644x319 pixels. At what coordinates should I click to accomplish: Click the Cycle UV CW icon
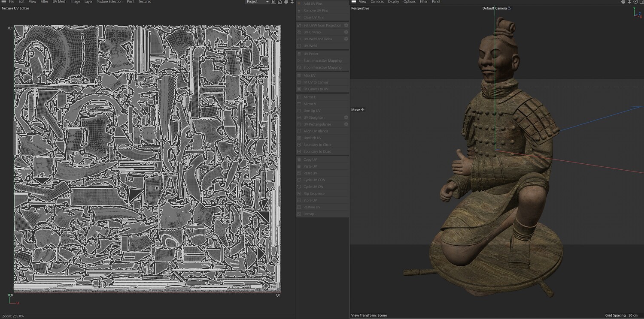[x=299, y=187]
